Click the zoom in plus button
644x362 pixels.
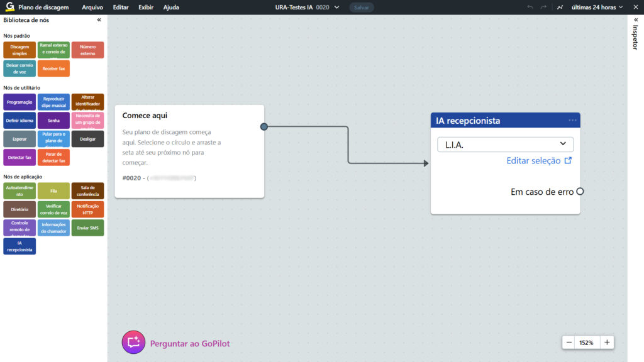(x=607, y=343)
